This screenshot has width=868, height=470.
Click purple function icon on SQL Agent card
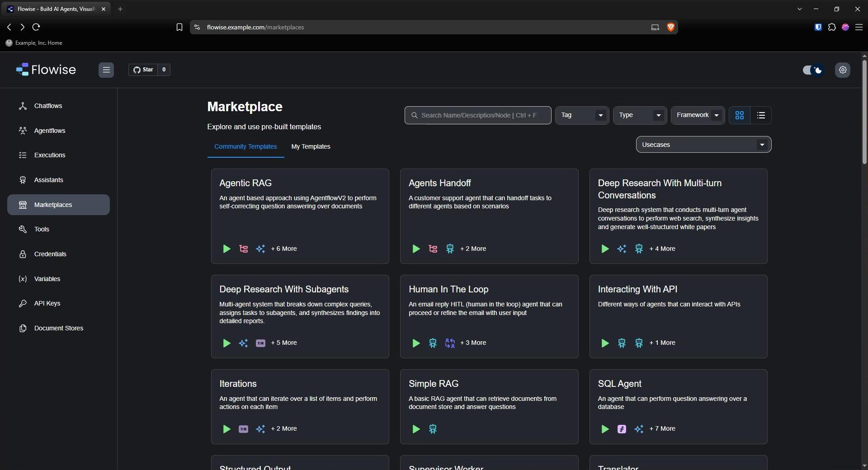tap(622, 429)
